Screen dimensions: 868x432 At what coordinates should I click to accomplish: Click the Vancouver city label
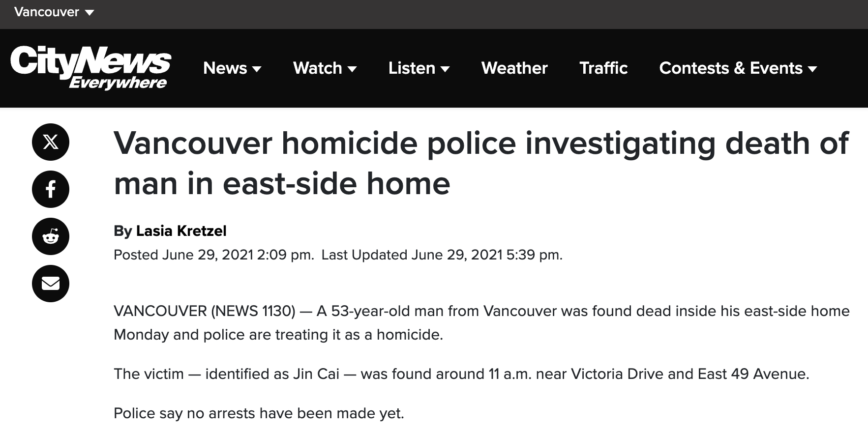(47, 12)
